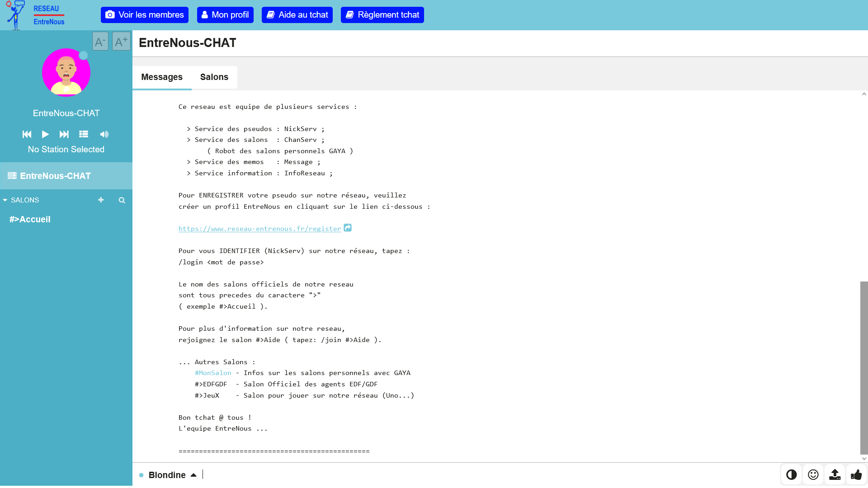Increase font size with A+ button
This screenshot has height=488, width=868.
pyautogui.click(x=121, y=42)
